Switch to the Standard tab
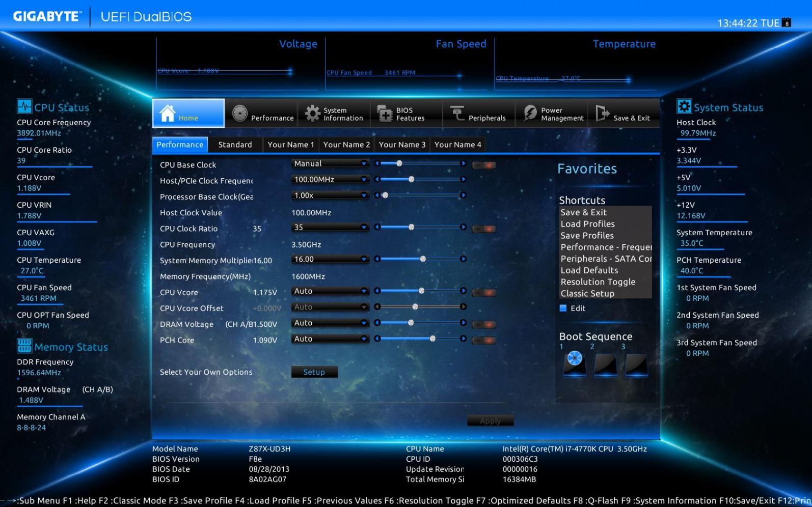 235,145
